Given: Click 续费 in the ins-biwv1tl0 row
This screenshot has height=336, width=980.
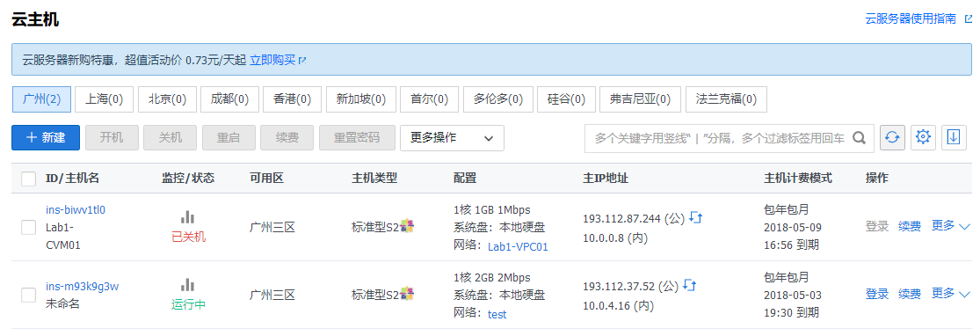Looking at the screenshot, I should click(910, 226).
